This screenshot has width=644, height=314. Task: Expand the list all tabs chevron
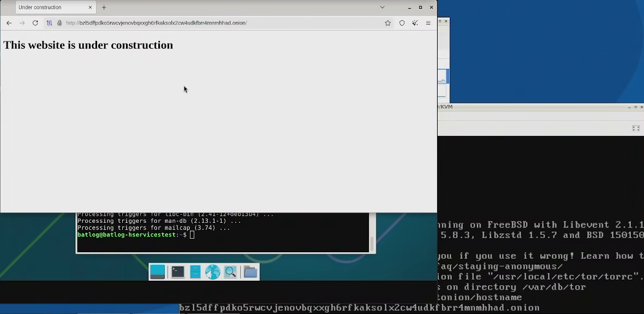pyautogui.click(x=383, y=8)
